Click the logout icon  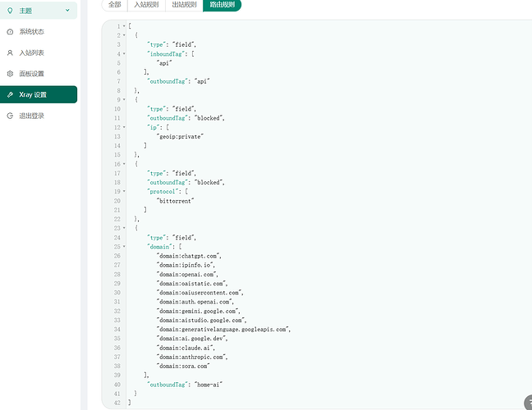coord(10,116)
